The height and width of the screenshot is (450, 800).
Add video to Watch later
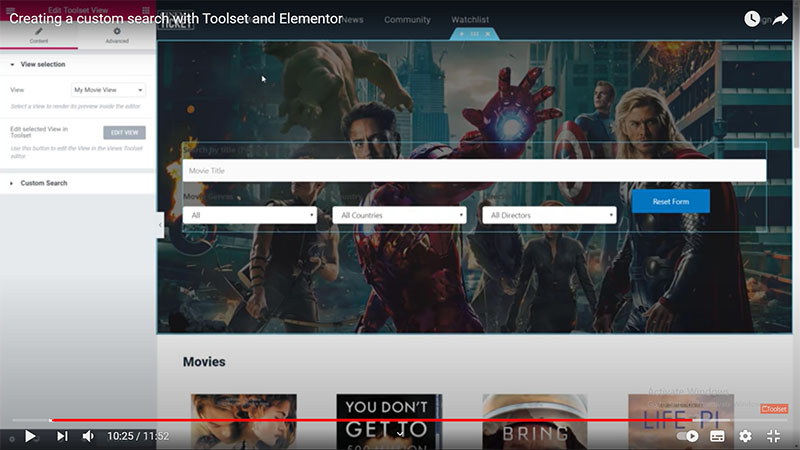(x=752, y=19)
